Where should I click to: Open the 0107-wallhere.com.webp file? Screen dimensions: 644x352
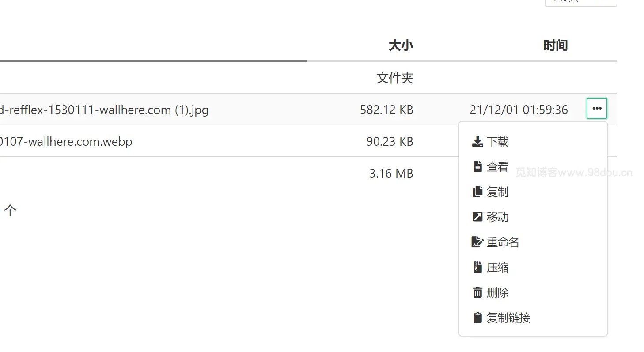66,141
